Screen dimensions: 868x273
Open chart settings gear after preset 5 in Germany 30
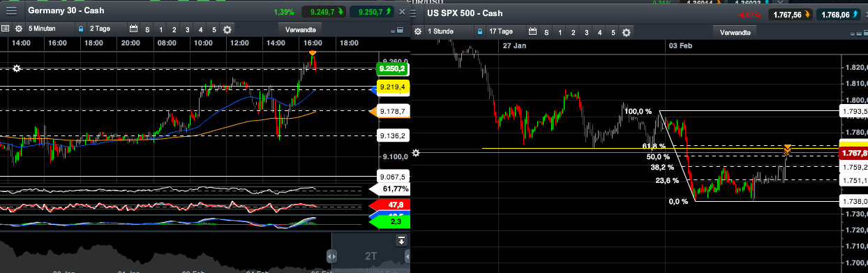227,29
